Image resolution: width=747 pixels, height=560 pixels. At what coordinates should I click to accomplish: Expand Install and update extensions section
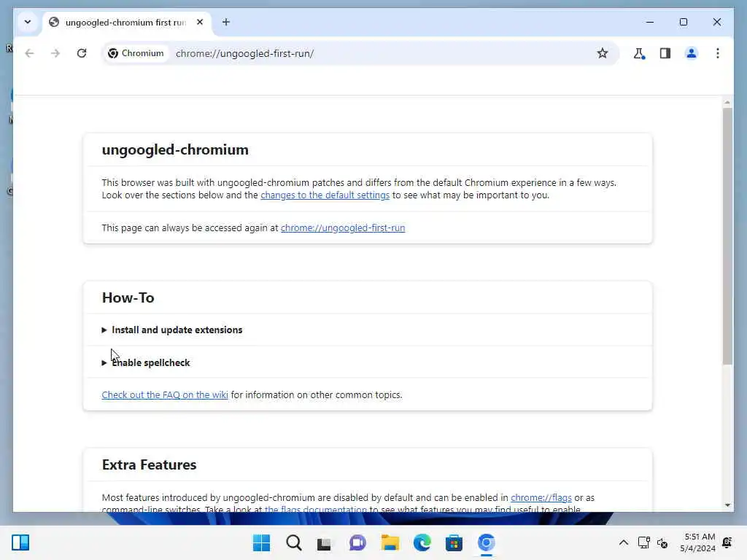172,330
